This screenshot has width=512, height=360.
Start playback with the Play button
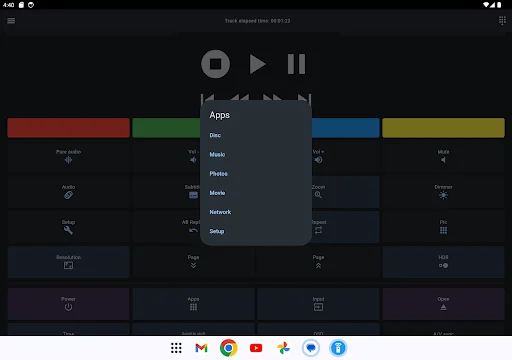(x=257, y=64)
